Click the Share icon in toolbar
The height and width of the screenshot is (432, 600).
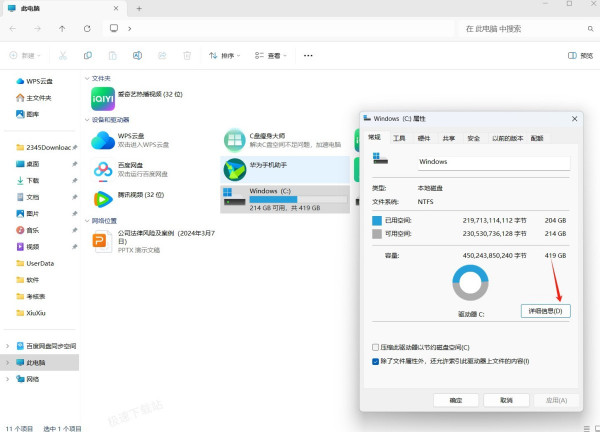[x=162, y=56]
